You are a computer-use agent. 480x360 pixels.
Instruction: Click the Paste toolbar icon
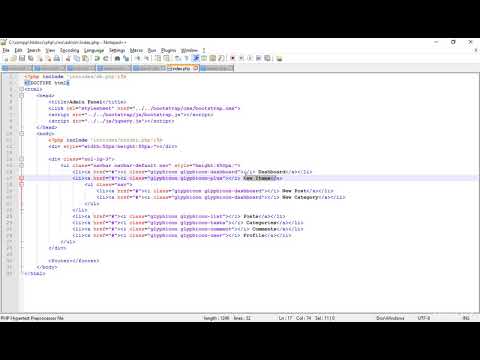[85, 58]
